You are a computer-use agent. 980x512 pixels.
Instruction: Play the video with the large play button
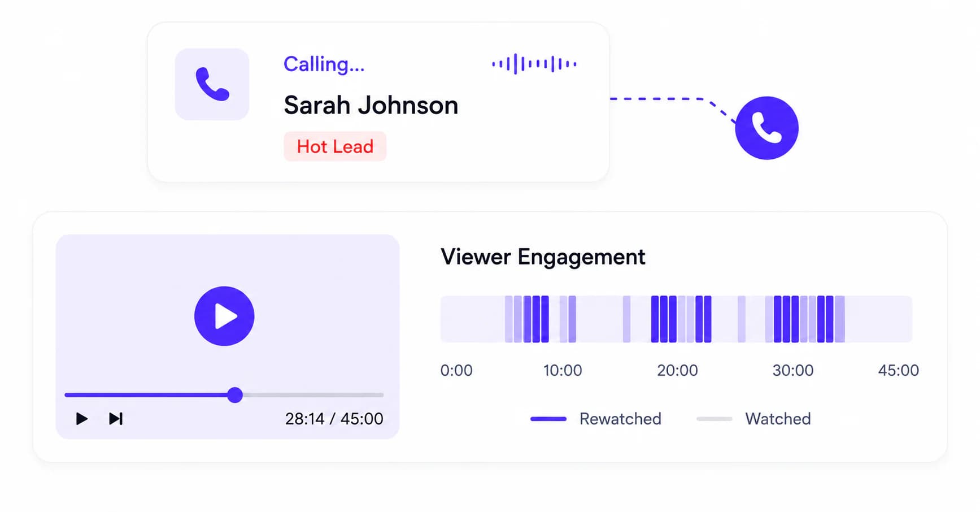(x=224, y=316)
